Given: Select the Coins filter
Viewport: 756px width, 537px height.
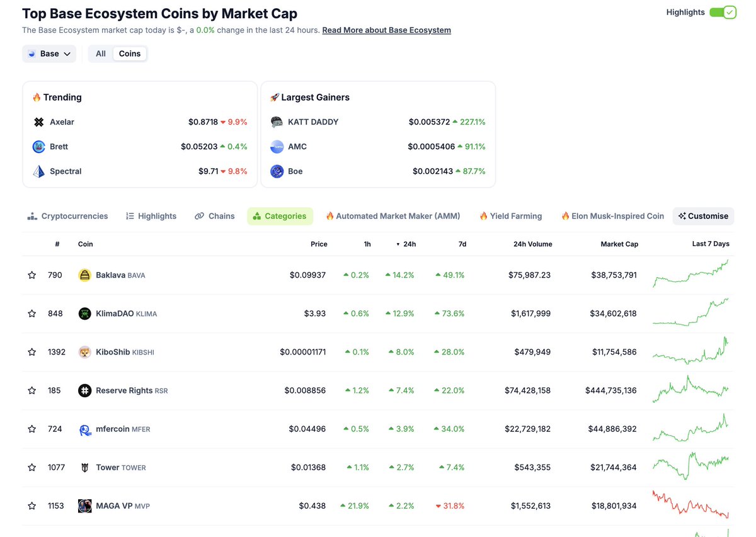Looking at the screenshot, I should [x=130, y=54].
